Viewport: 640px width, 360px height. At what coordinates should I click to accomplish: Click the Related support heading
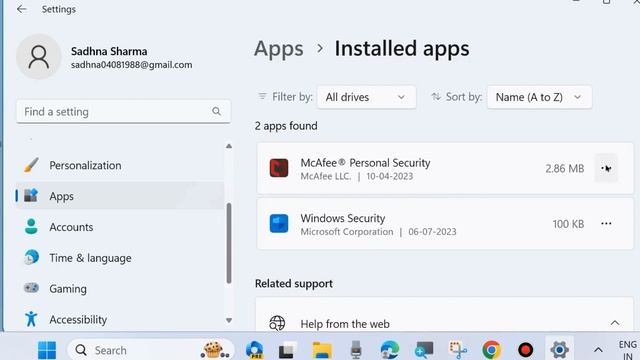pos(293,284)
